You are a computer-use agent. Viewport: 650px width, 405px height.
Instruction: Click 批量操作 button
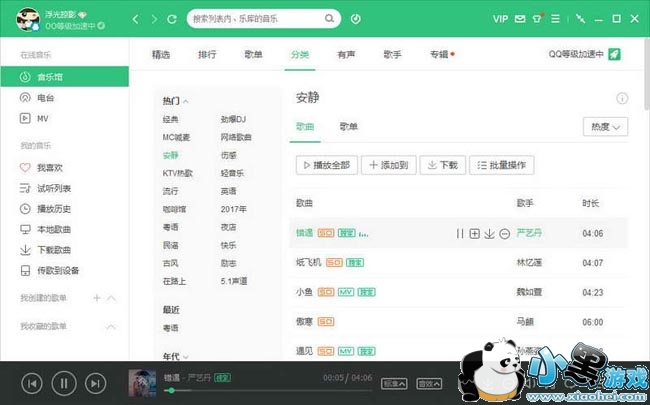pyautogui.click(x=502, y=165)
